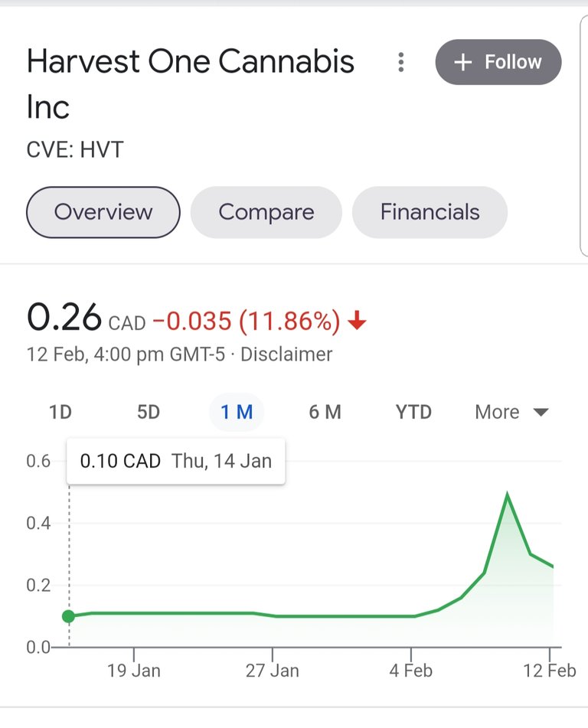Screen dimensions: 588x728
Task: Click the dropdown arrow beside More
Action: (541, 413)
